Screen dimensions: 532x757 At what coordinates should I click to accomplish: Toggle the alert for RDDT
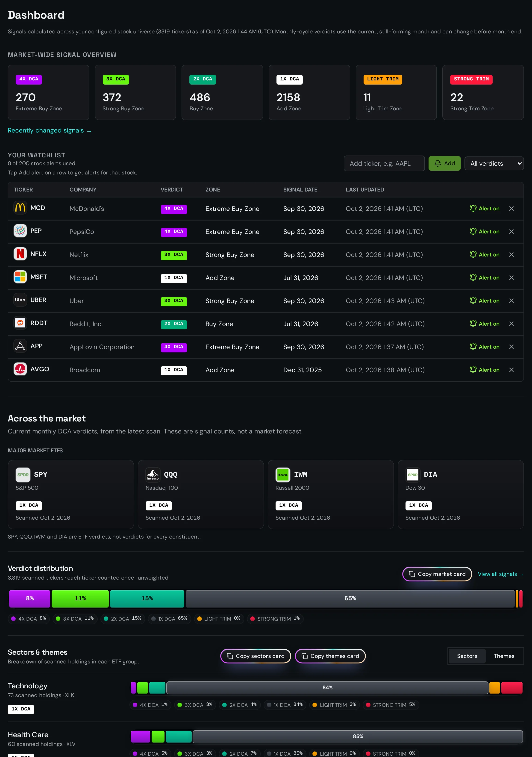485,324
